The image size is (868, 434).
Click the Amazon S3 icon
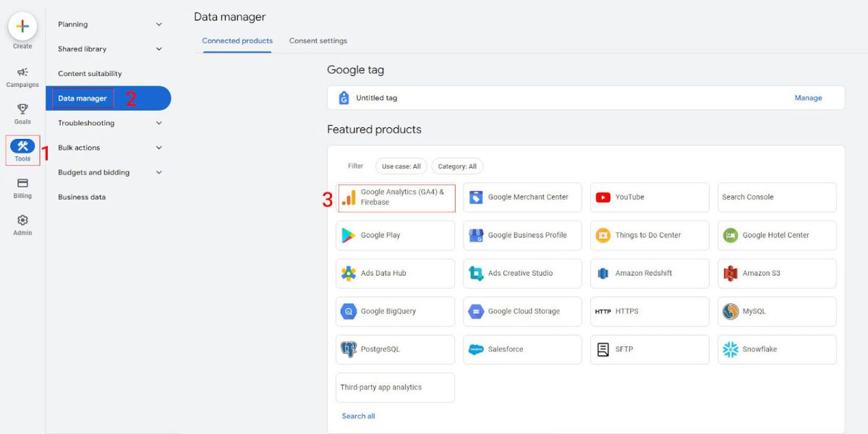731,273
